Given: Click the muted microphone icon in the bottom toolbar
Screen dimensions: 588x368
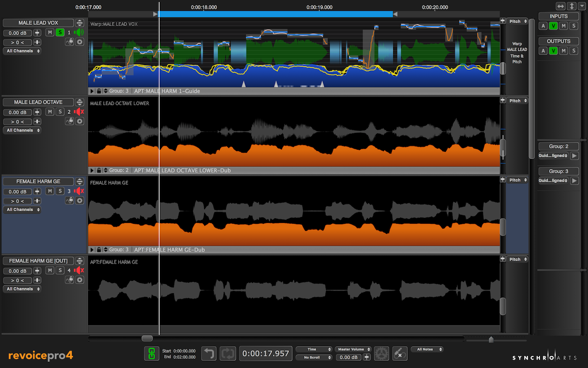Looking at the screenshot, I should [x=399, y=354].
